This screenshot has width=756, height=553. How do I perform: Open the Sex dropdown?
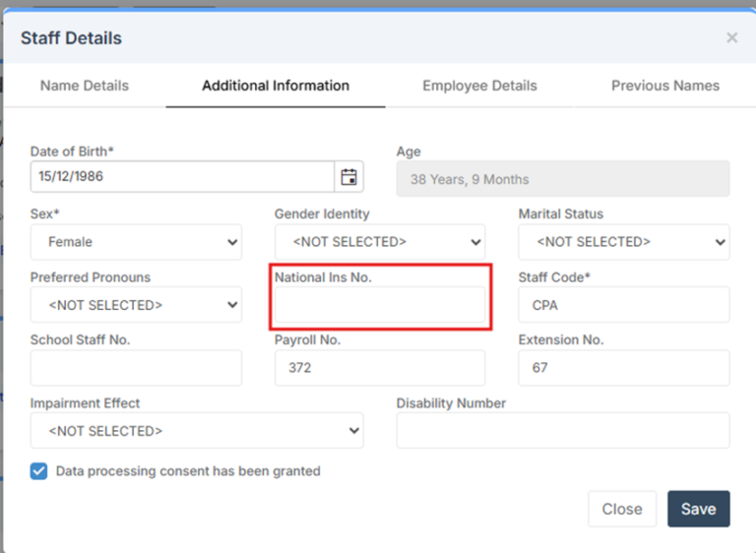pyautogui.click(x=136, y=242)
